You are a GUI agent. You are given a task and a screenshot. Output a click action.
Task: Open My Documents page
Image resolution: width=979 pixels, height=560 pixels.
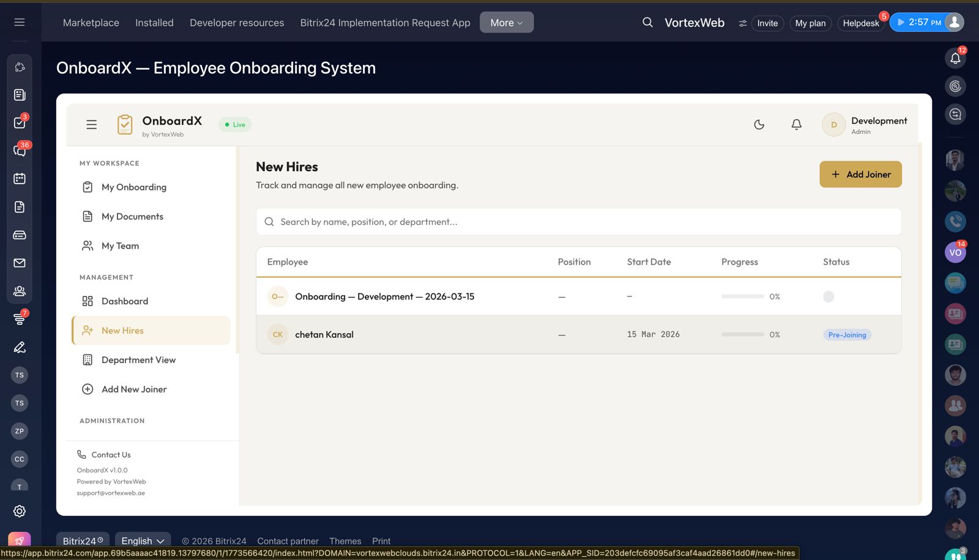tap(132, 216)
